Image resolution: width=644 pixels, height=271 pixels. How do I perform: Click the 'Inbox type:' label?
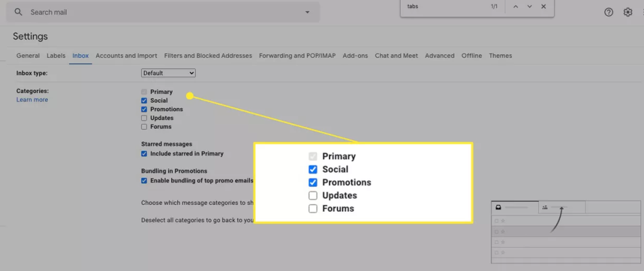click(32, 73)
